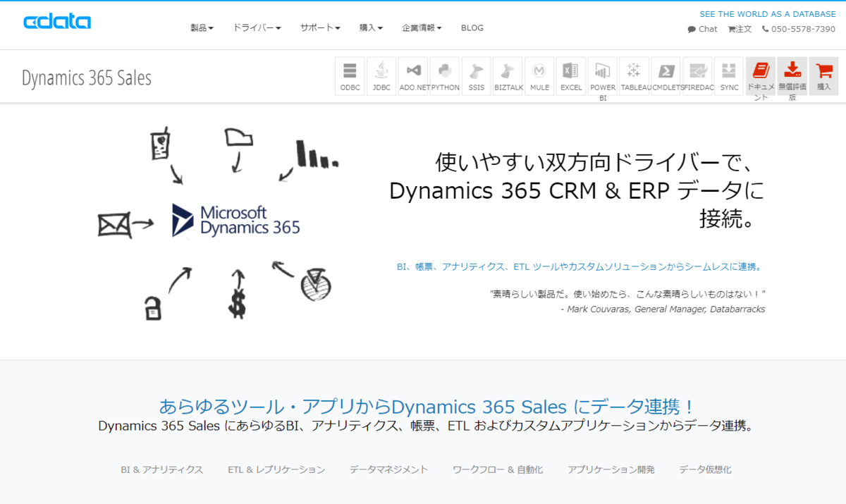Select the ワークフロー & 自動化 tab
This screenshot has height=504, width=846.
point(498,469)
